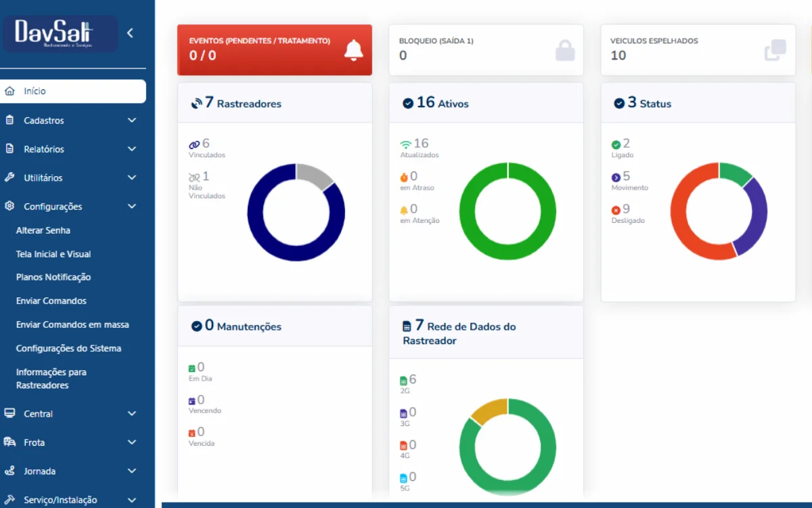812x508 pixels.
Task: Expand the Central menu chevron
Action: pos(131,413)
